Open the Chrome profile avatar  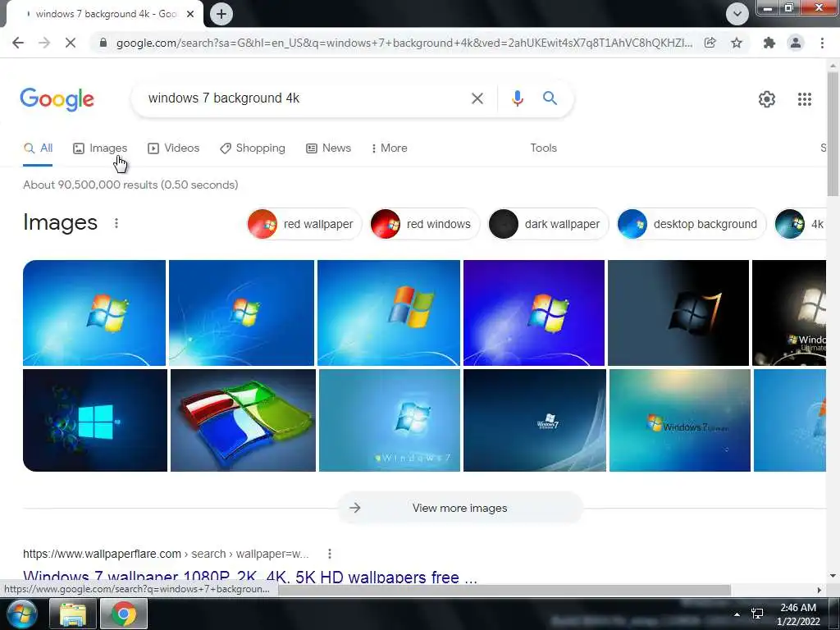pyautogui.click(x=796, y=43)
